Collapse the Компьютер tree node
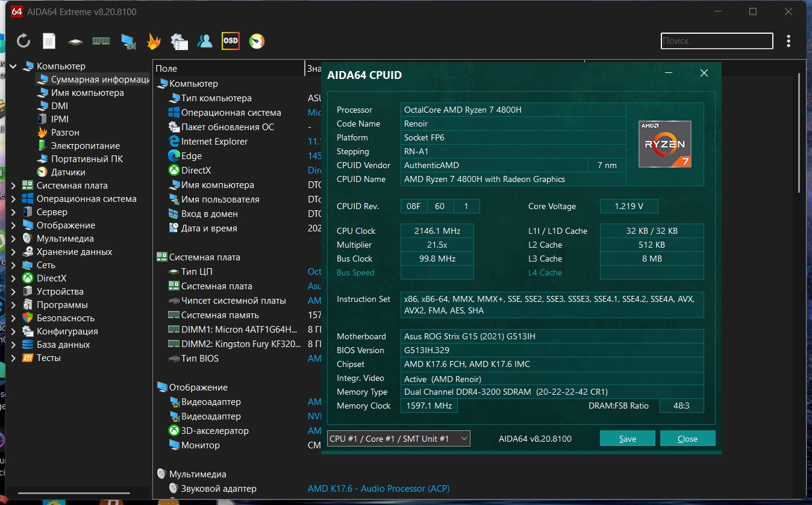 coord(13,66)
